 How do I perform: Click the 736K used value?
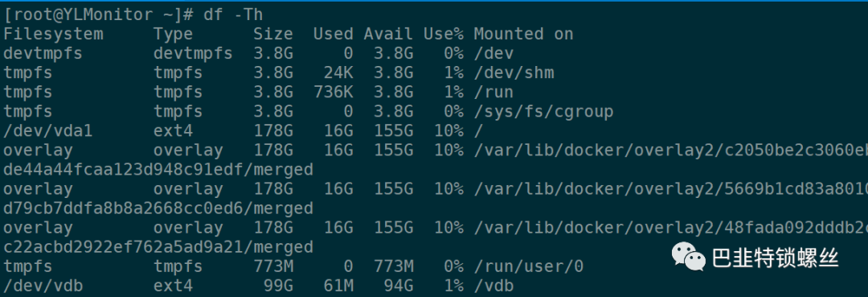pyautogui.click(x=334, y=92)
